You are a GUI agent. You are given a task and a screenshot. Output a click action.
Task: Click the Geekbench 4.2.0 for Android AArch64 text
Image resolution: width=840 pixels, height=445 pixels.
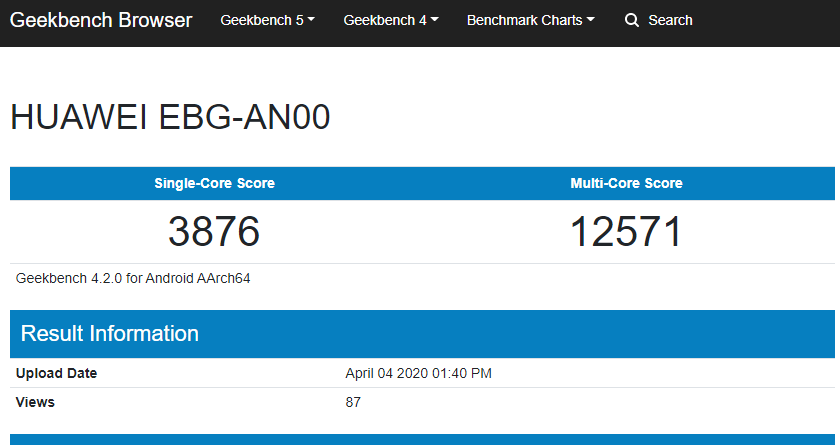point(133,278)
